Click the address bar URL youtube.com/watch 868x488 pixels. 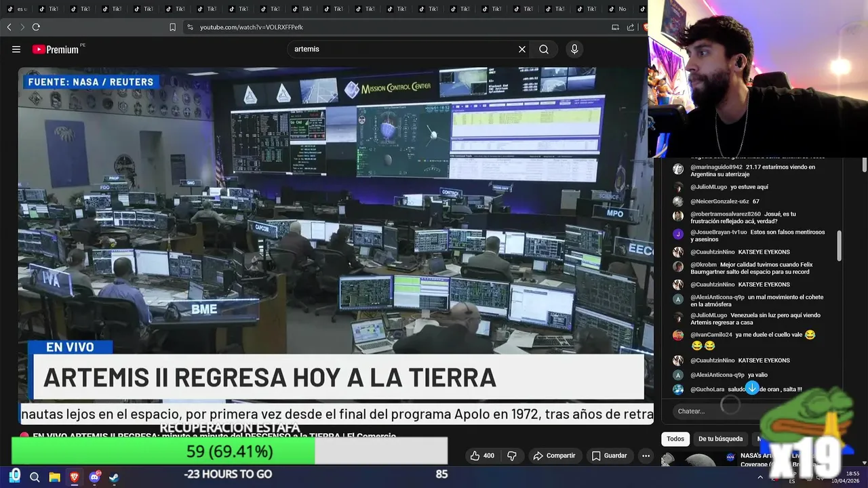[x=252, y=27]
